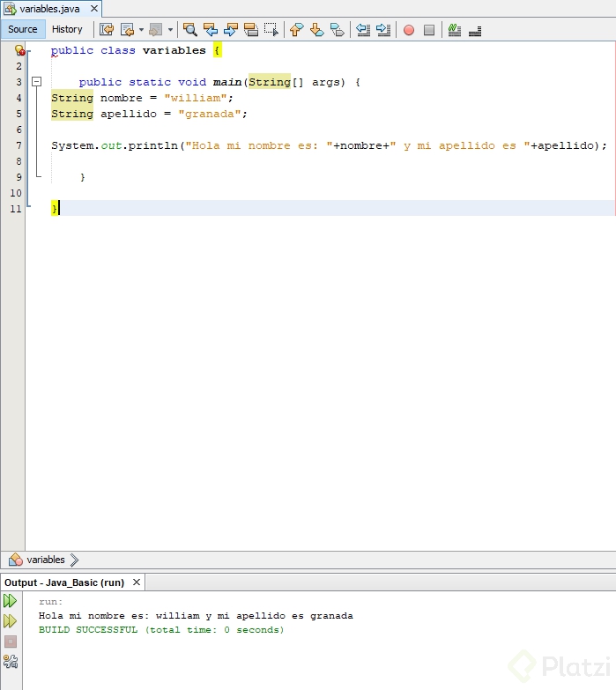Toggle Rectangular Selection mode icon
Image resolution: width=616 pixels, height=690 pixels.
coord(271,29)
